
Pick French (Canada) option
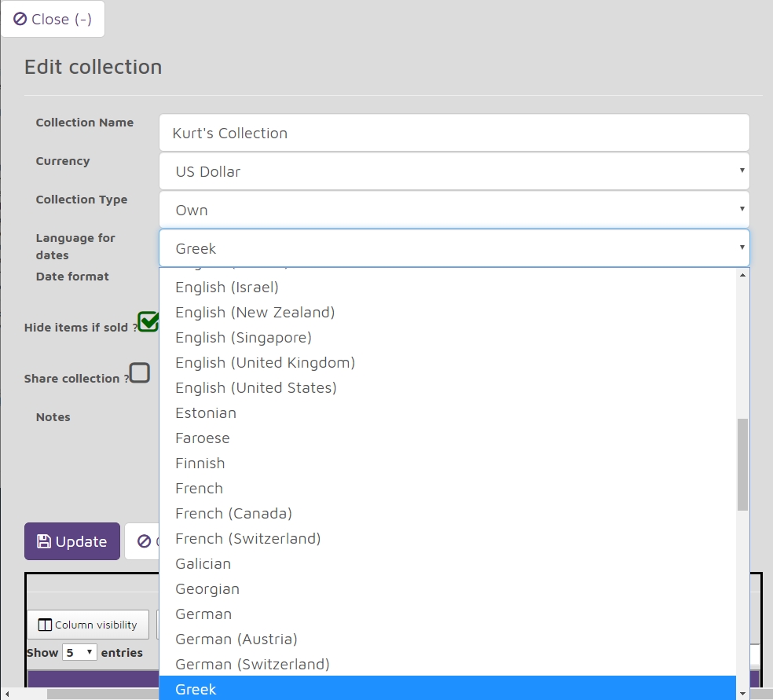447,513
